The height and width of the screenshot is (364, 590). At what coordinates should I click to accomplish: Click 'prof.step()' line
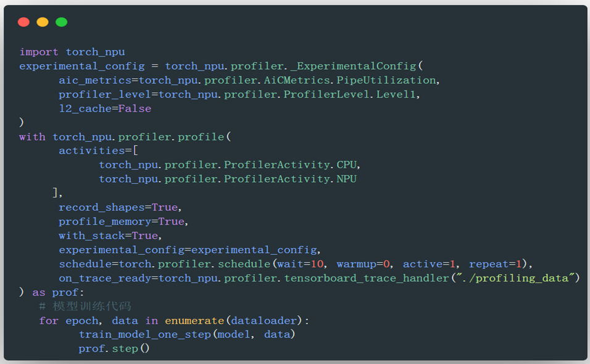(x=114, y=349)
